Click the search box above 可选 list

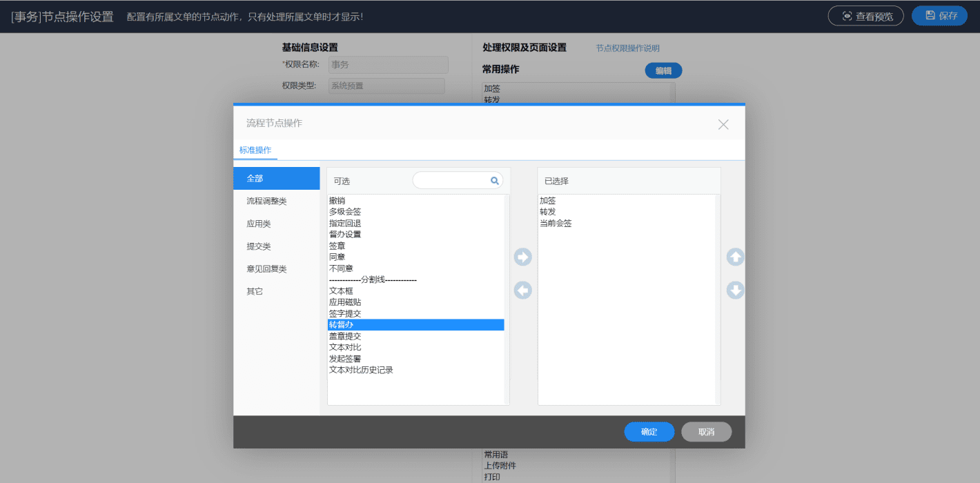coord(458,180)
